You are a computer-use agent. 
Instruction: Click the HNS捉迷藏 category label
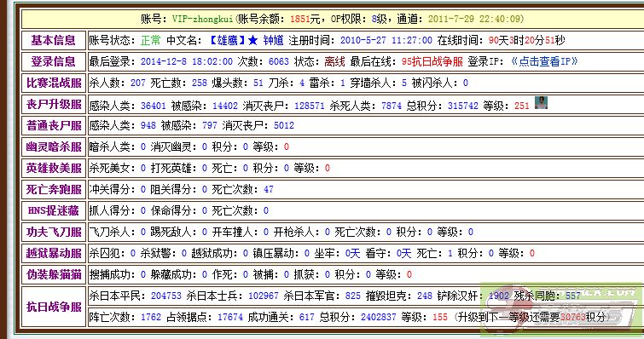54,210
